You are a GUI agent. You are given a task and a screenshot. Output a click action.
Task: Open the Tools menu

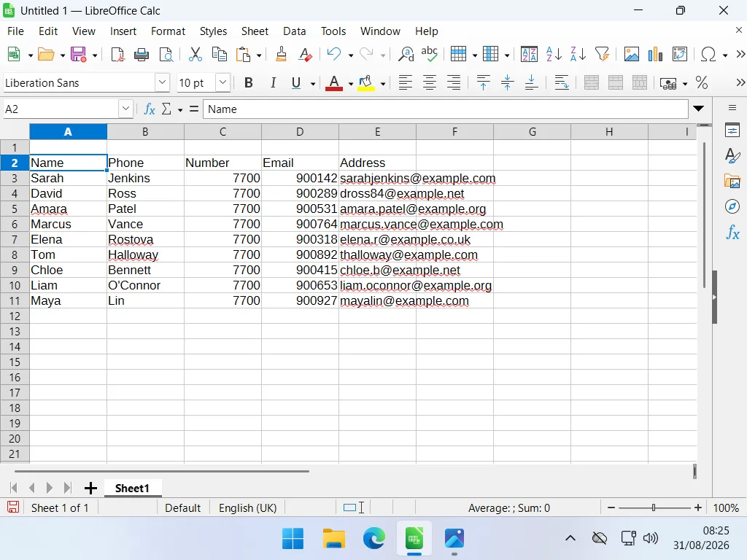tap(333, 31)
